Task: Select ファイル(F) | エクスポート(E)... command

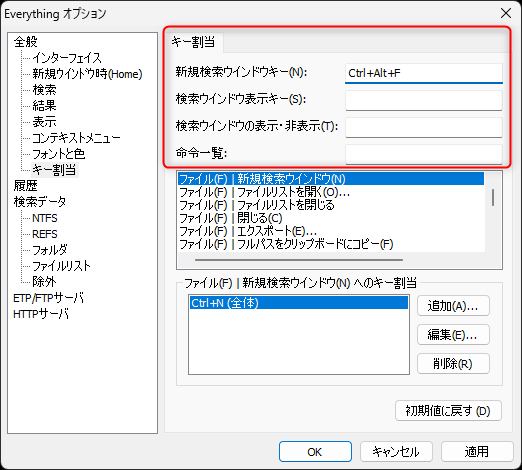Action: point(331,231)
